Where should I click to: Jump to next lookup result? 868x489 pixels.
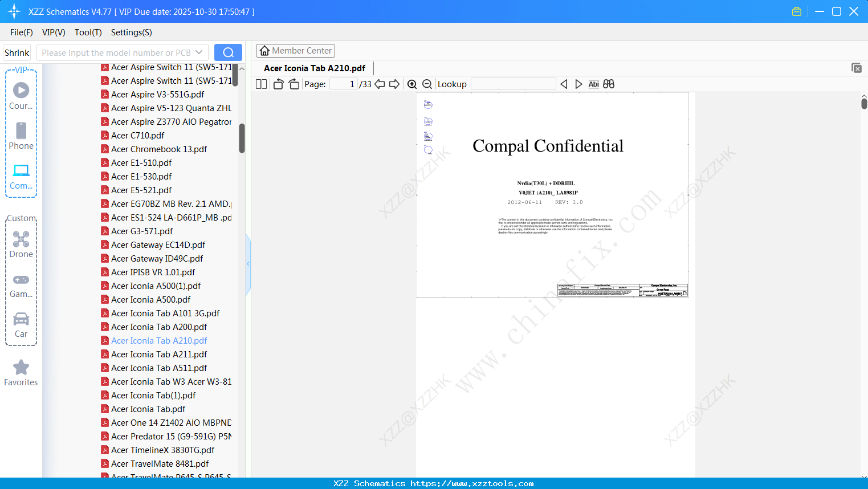coord(578,84)
